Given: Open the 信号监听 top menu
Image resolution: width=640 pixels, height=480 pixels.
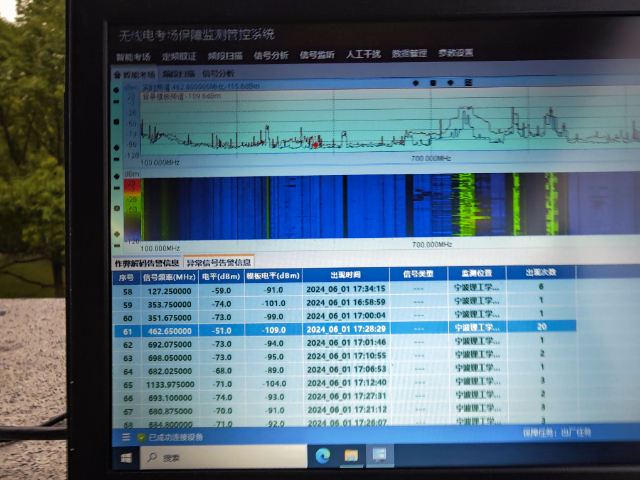Looking at the screenshot, I should pos(318,54).
